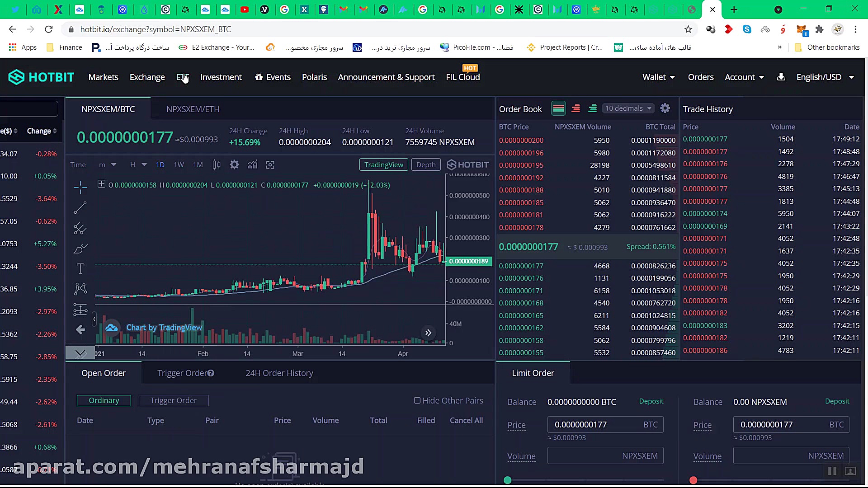Select the trend line drawing tool
The image size is (868, 488).
[80, 207]
